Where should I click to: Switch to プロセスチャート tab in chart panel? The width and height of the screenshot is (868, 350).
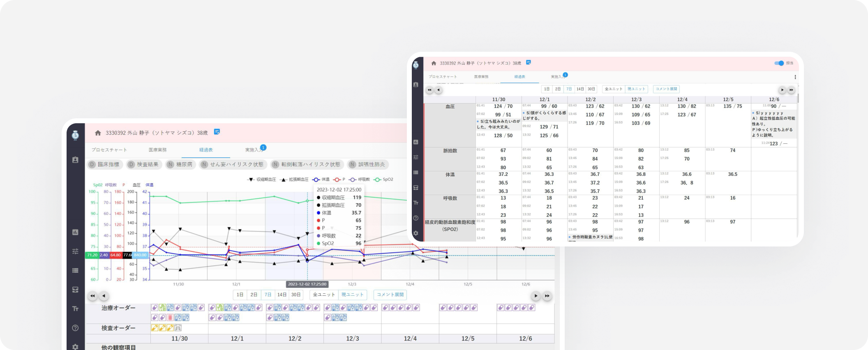click(x=109, y=150)
